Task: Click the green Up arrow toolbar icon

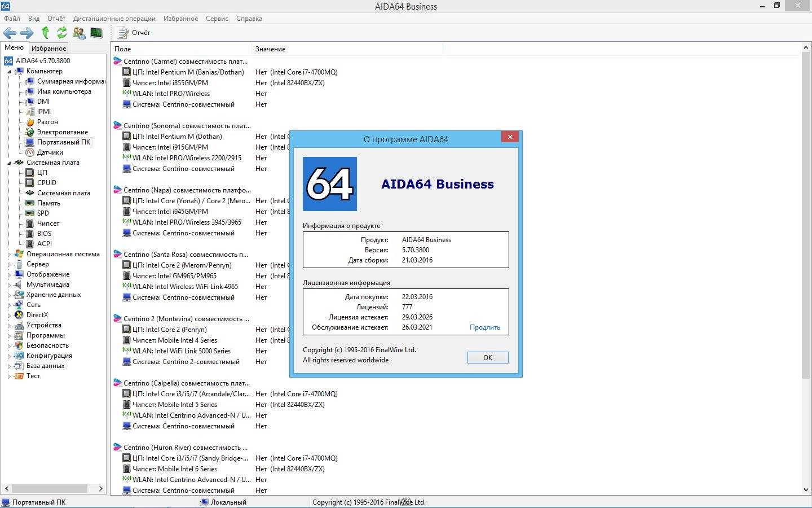Action: point(45,33)
